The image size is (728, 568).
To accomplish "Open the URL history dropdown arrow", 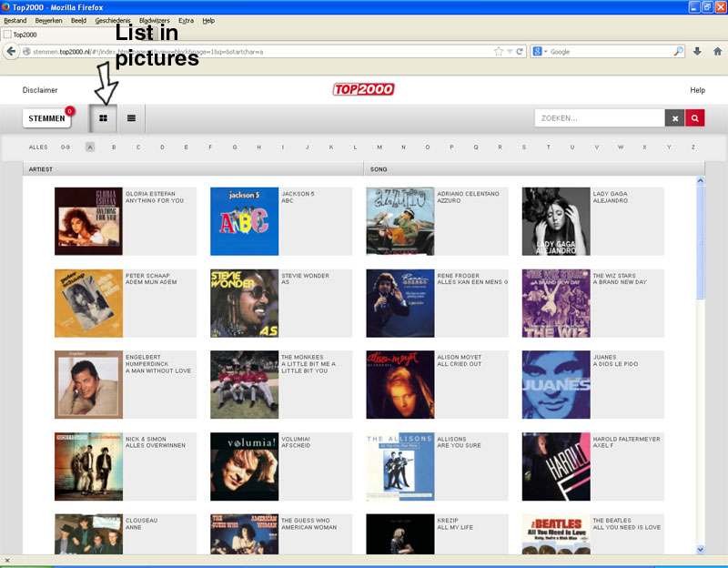I will 510,51.
